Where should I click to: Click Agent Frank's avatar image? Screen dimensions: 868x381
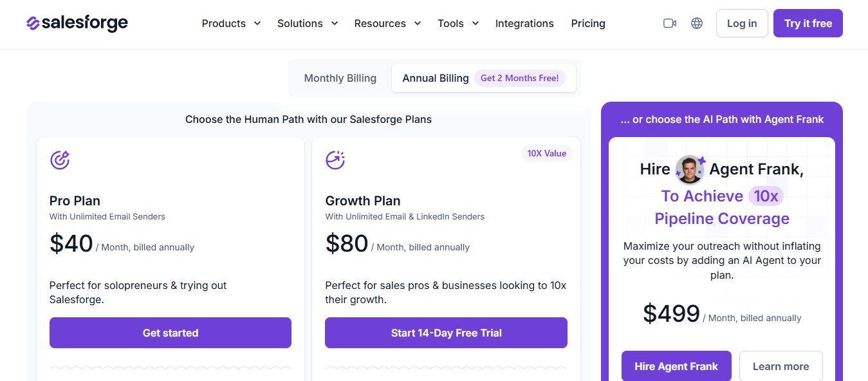click(689, 169)
